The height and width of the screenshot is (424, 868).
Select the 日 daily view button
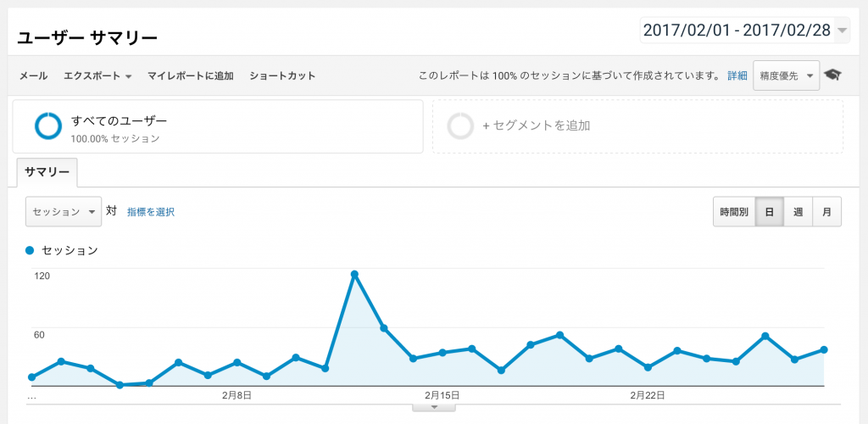(x=769, y=212)
